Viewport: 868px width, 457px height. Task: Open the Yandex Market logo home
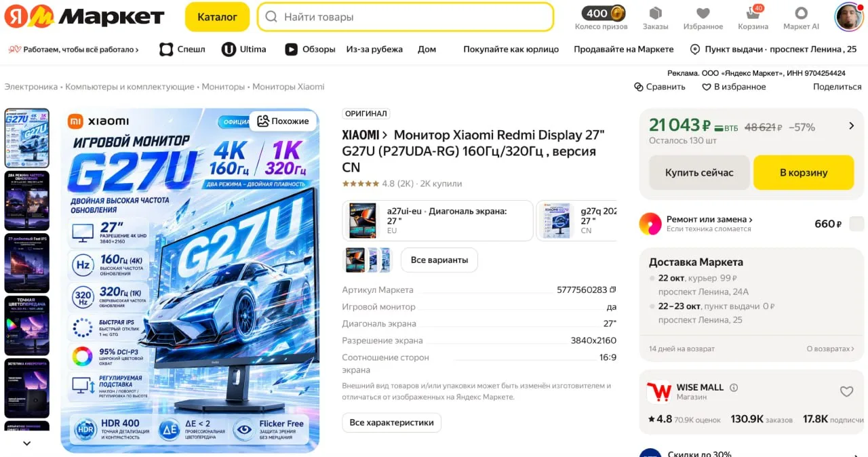coord(84,16)
